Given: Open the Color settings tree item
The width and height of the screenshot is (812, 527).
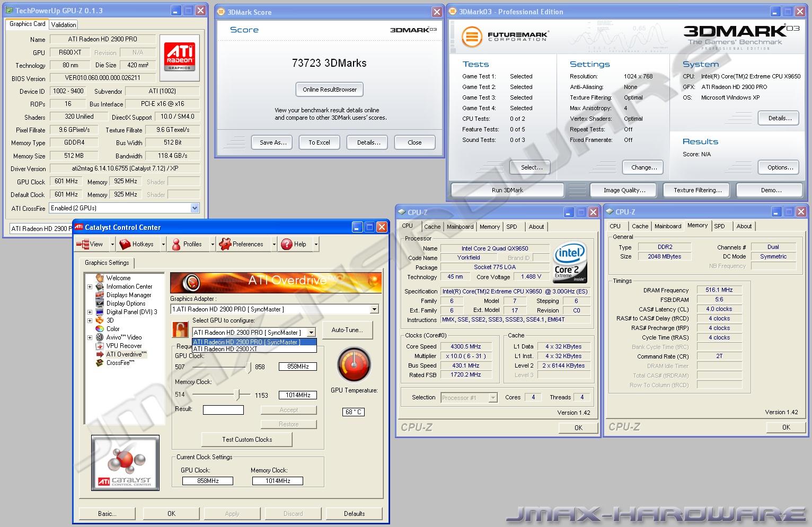Looking at the screenshot, I should [113, 329].
